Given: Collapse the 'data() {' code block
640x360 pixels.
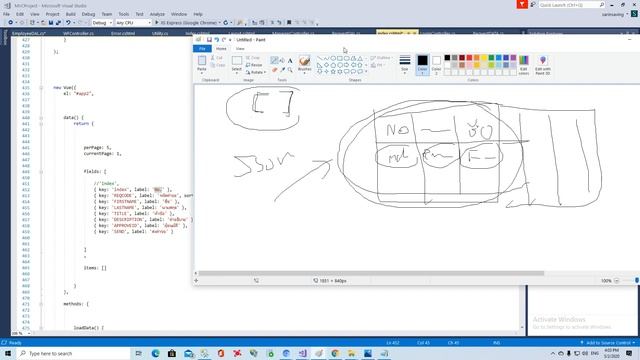Looking at the screenshot, I should point(41,118).
